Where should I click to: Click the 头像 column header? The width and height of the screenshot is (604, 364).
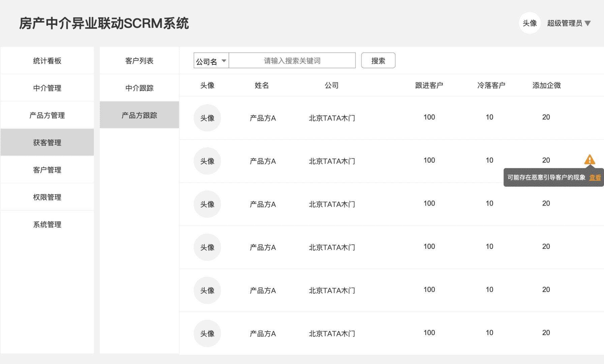point(207,85)
